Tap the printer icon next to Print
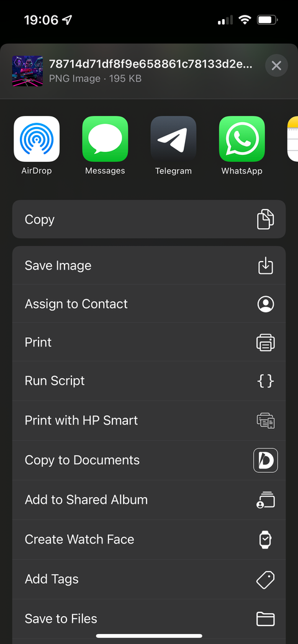The image size is (298, 644). click(266, 343)
